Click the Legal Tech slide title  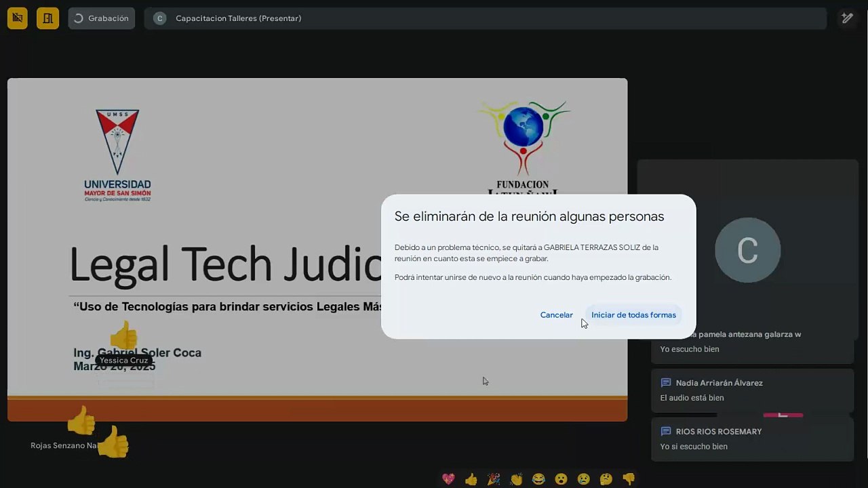226,264
